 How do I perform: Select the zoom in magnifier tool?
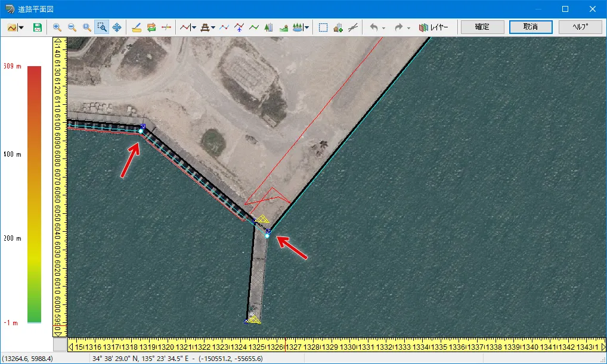57,27
